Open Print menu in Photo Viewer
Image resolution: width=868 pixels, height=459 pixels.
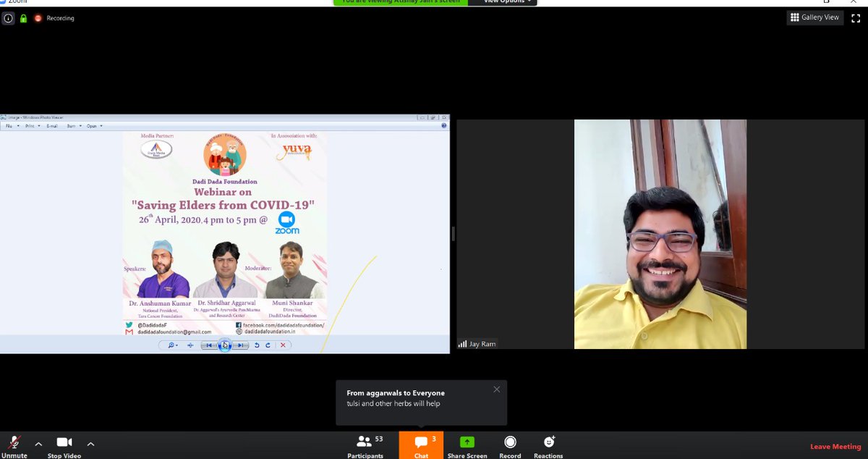[32, 126]
